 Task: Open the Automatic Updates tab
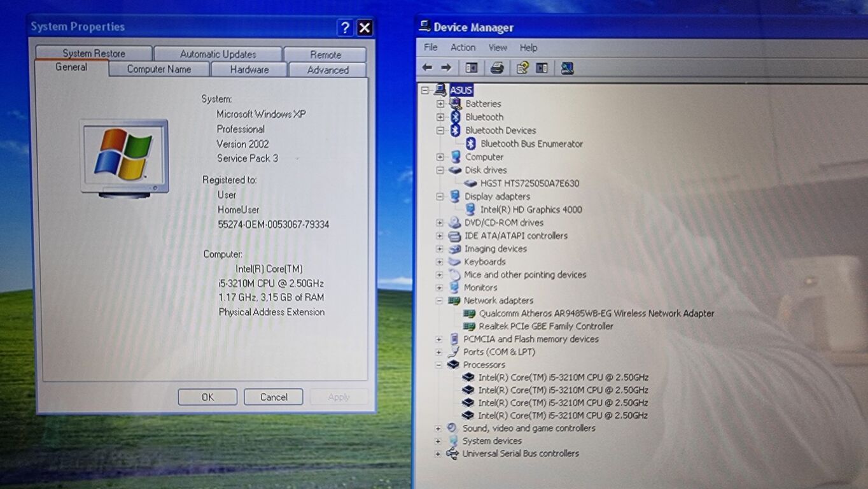point(218,54)
